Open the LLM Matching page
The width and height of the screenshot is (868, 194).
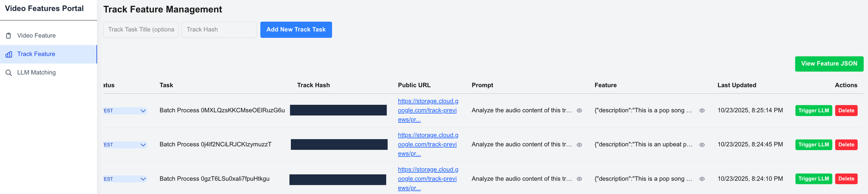point(36,73)
